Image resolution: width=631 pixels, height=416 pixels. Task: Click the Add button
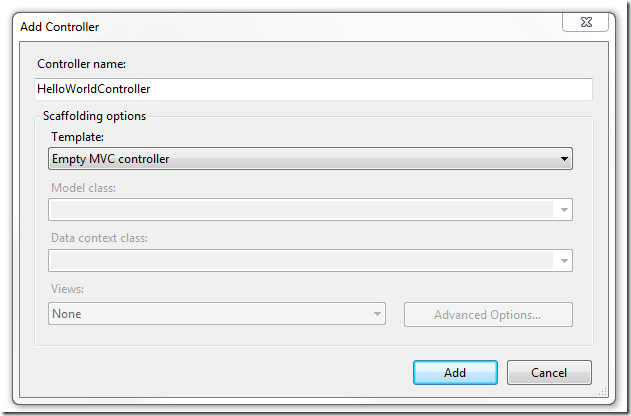point(455,372)
